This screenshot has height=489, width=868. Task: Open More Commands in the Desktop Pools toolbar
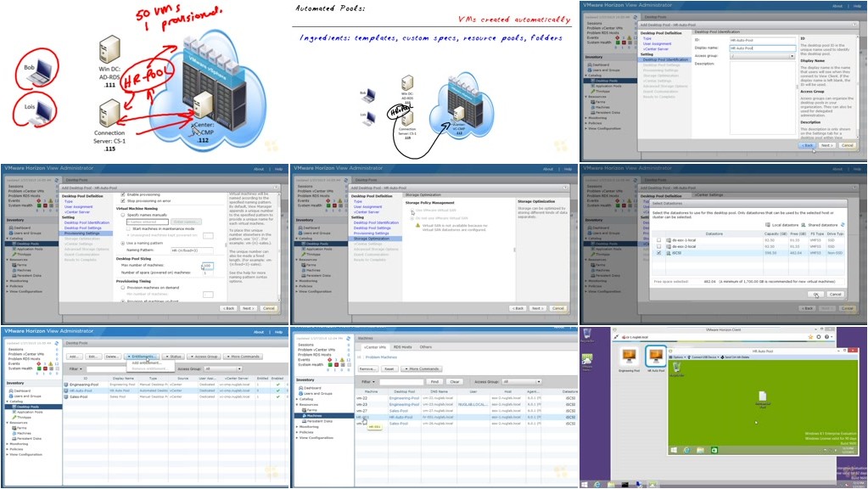pos(243,357)
